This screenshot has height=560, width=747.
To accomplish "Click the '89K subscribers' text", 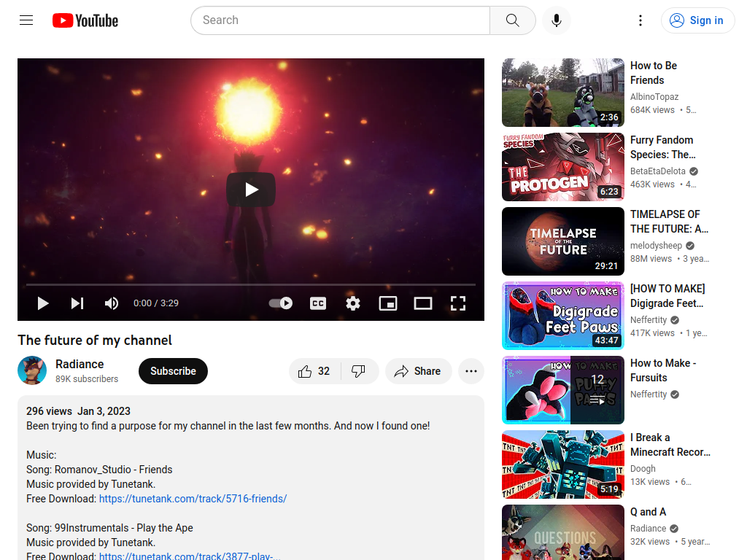I will coord(87,378).
